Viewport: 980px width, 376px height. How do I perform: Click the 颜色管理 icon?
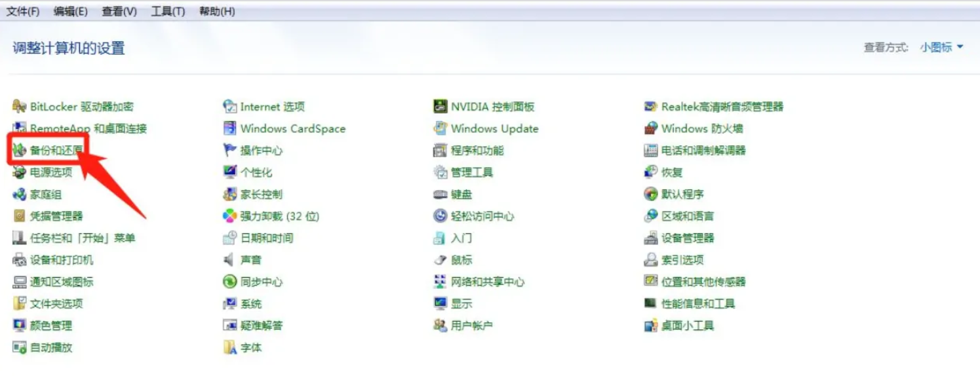point(19,326)
